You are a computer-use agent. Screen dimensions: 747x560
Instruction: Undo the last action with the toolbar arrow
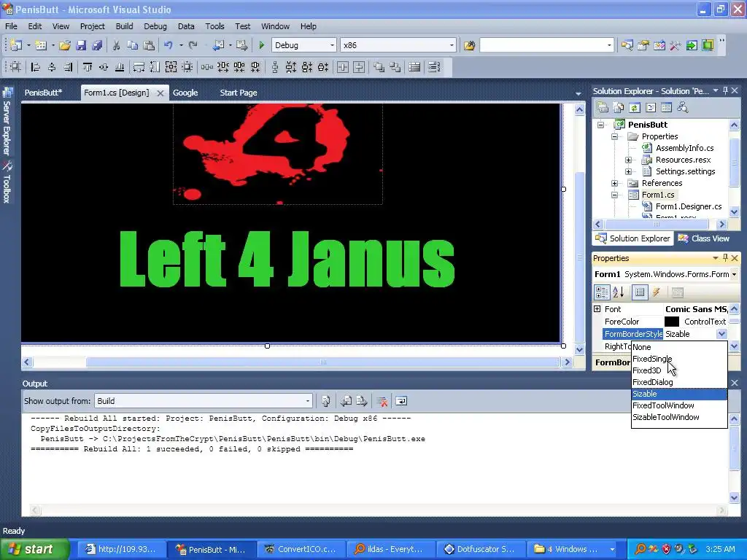[x=169, y=45]
